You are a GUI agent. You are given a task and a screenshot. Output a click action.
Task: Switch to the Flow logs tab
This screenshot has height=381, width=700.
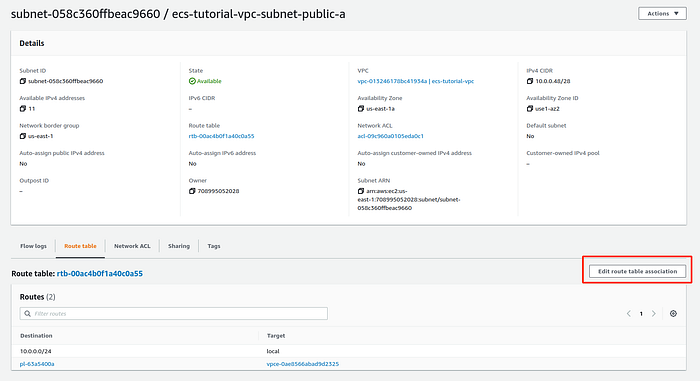(x=33, y=246)
